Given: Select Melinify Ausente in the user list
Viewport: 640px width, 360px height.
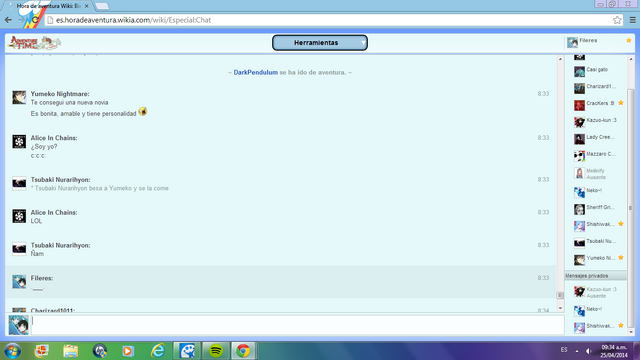Looking at the screenshot, I should pyautogui.click(x=597, y=173).
